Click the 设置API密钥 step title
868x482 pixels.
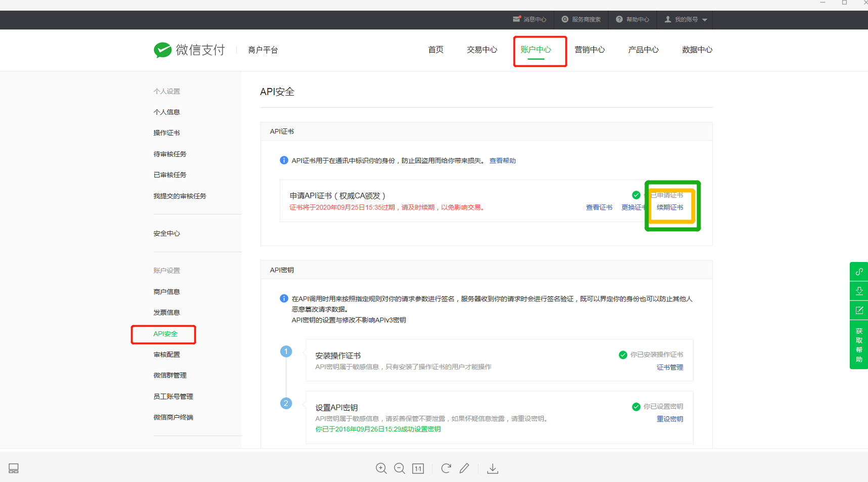coord(336,408)
